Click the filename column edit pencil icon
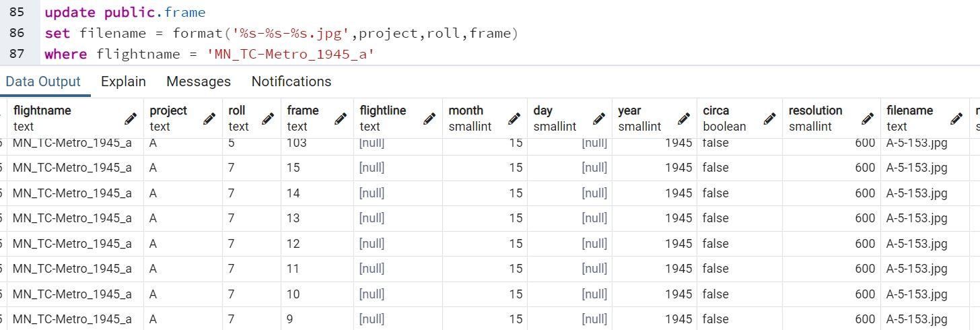980x330 pixels. click(x=956, y=119)
